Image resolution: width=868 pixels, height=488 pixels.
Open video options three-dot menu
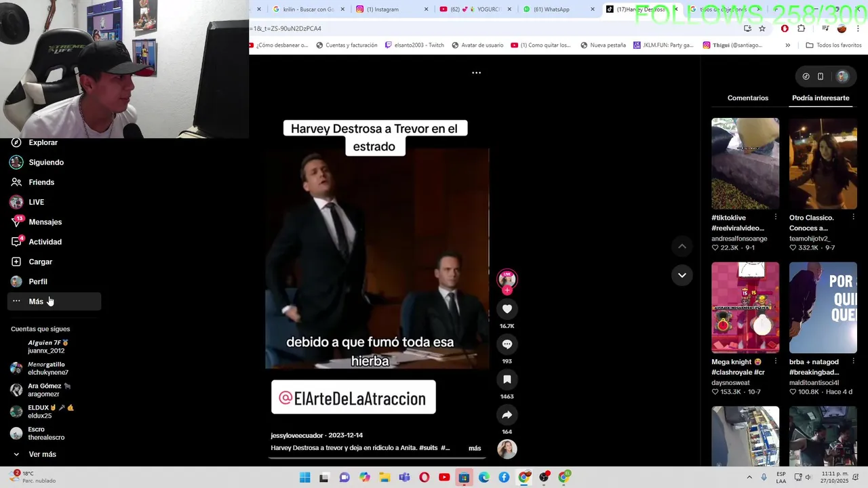point(476,73)
